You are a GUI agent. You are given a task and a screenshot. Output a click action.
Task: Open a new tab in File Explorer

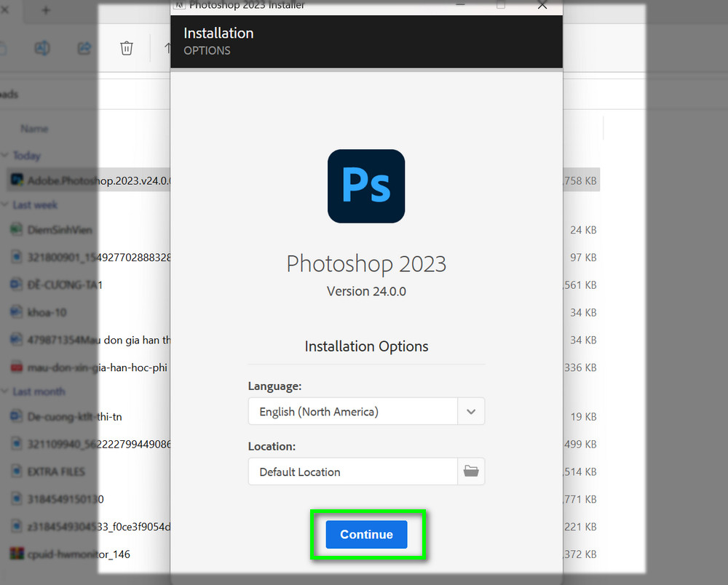45,10
